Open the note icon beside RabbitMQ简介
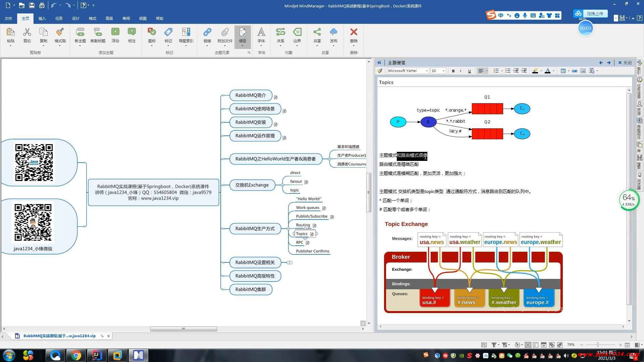Viewport: 644px width, 362px height. coord(276,97)
